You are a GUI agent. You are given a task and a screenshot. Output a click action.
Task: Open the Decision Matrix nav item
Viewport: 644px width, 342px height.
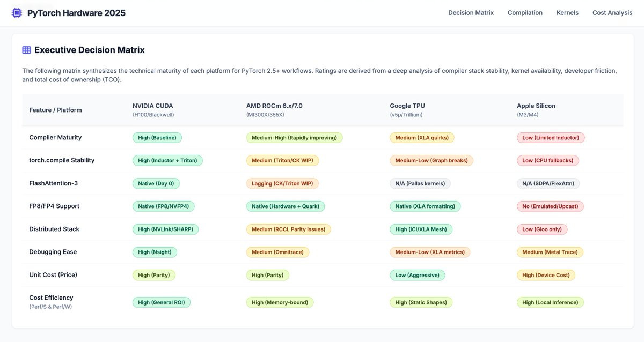pos(471,13)
